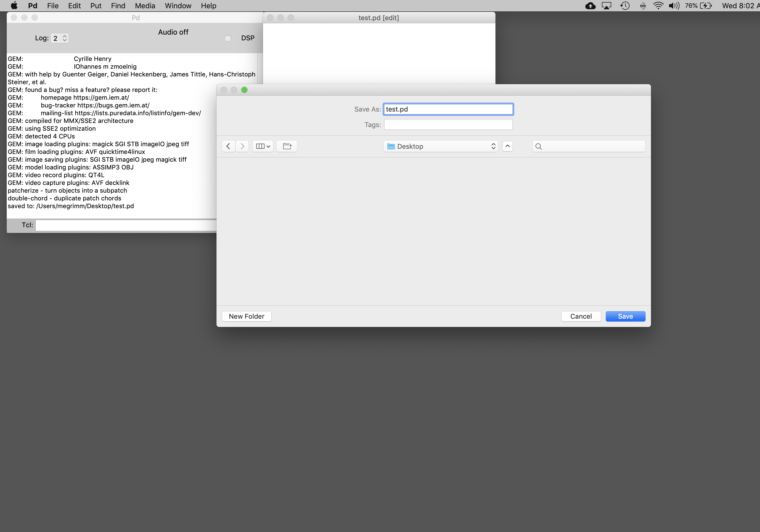The image size is (760, 532).
Task: Open the Media menu
Action: pos(145,6)
